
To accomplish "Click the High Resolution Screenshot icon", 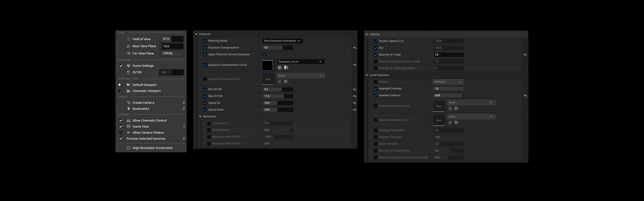I will point(129,148).
